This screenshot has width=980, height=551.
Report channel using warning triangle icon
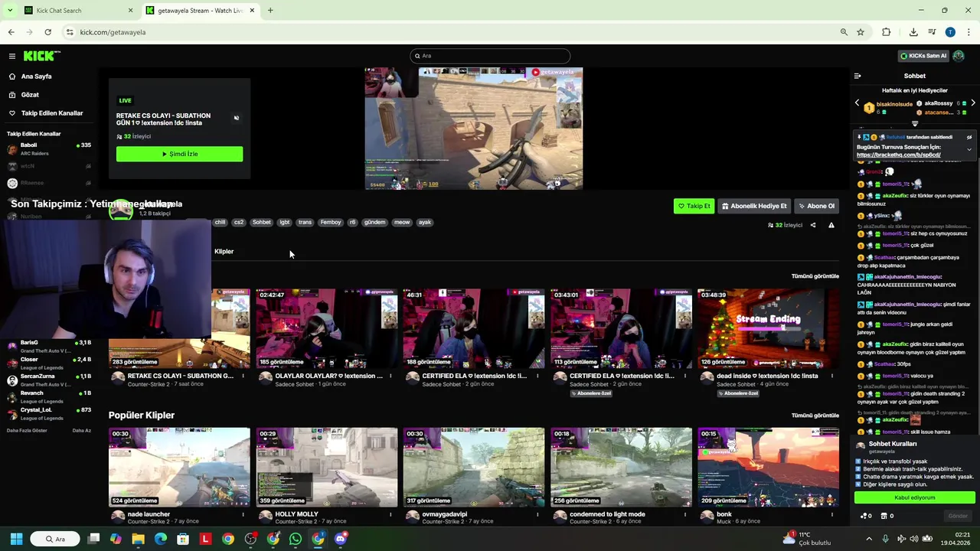coord(831,226)
